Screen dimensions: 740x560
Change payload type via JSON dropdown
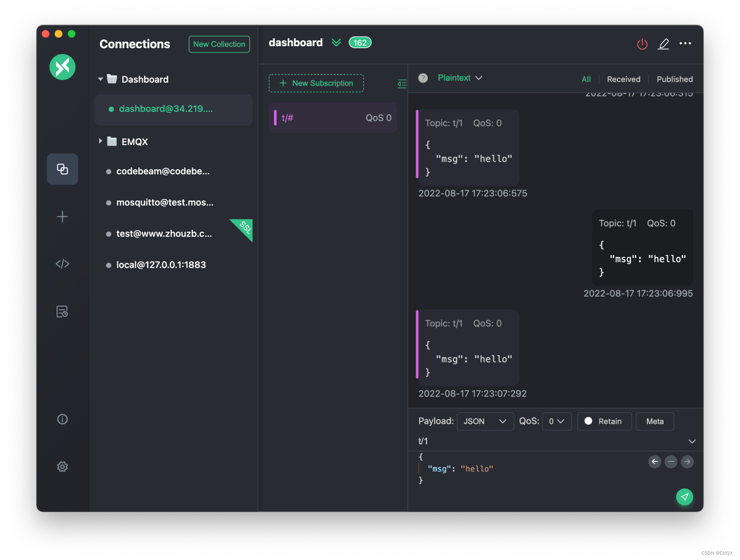484,421
